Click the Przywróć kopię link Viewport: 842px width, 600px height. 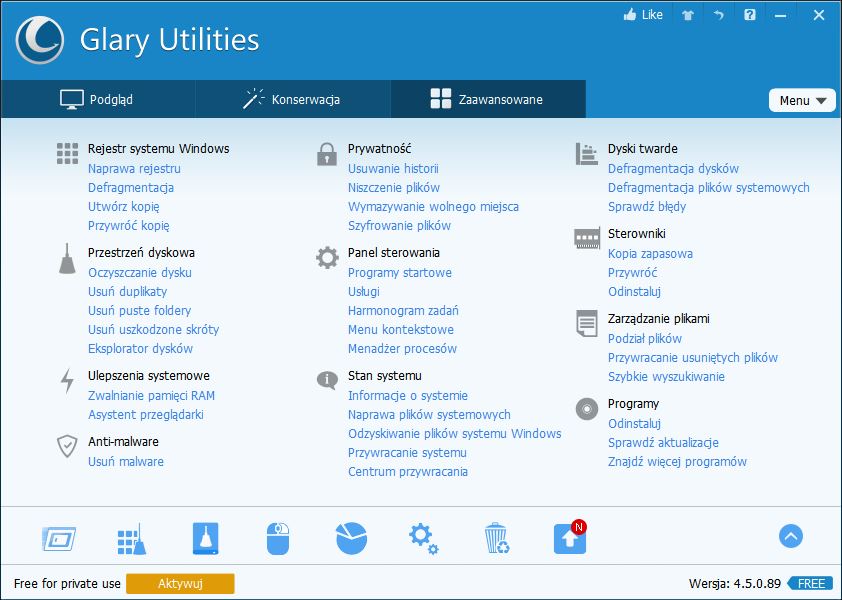[129, 226]
